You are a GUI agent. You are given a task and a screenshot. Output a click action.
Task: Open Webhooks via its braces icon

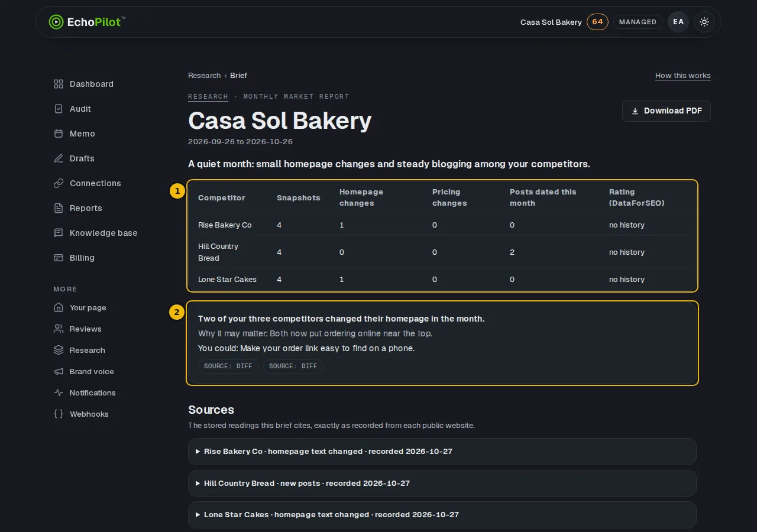tap(59, 414)
